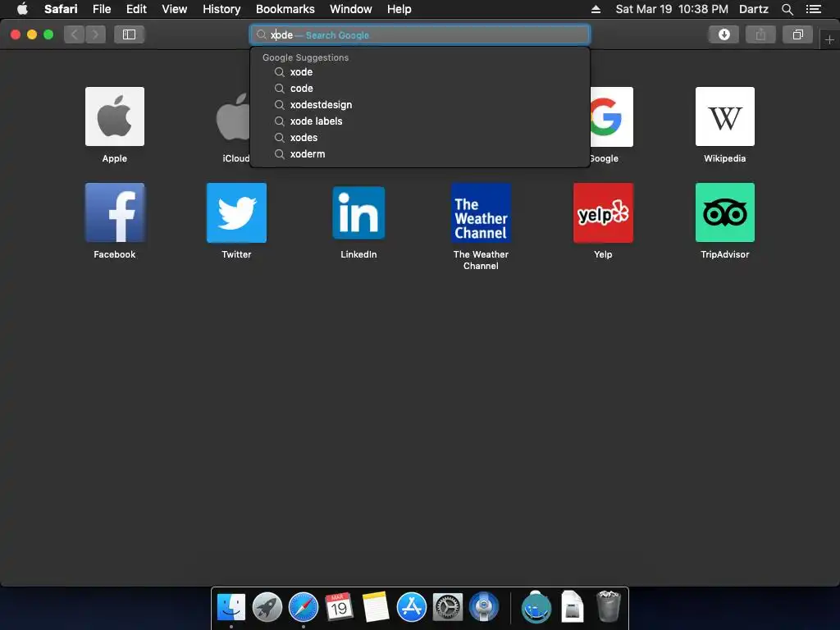The image size is (840, 630).
Task: Open Notes from the Dock
Action: click(375, 607)
